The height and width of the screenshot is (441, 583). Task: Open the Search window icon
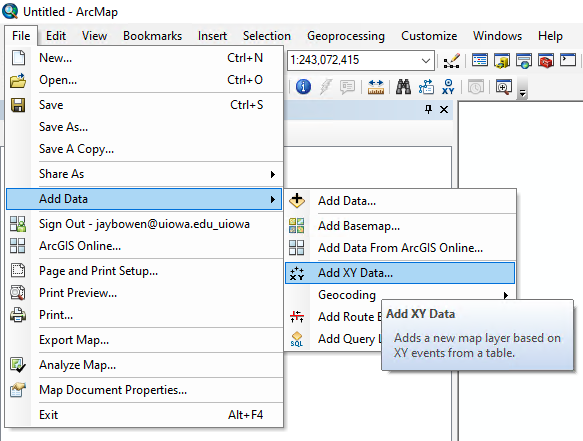pyautogui.click(x=524, y=61)
